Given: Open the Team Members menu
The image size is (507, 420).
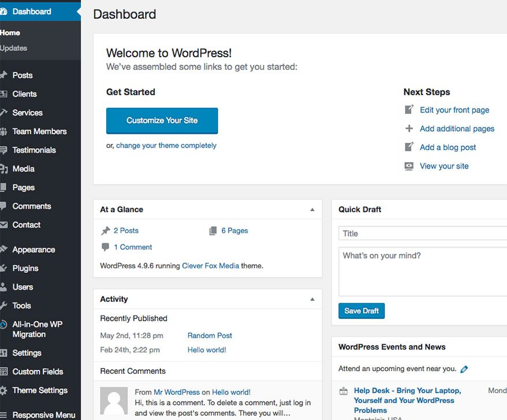Looking at the screenshot, I should (x=40, y=132).
